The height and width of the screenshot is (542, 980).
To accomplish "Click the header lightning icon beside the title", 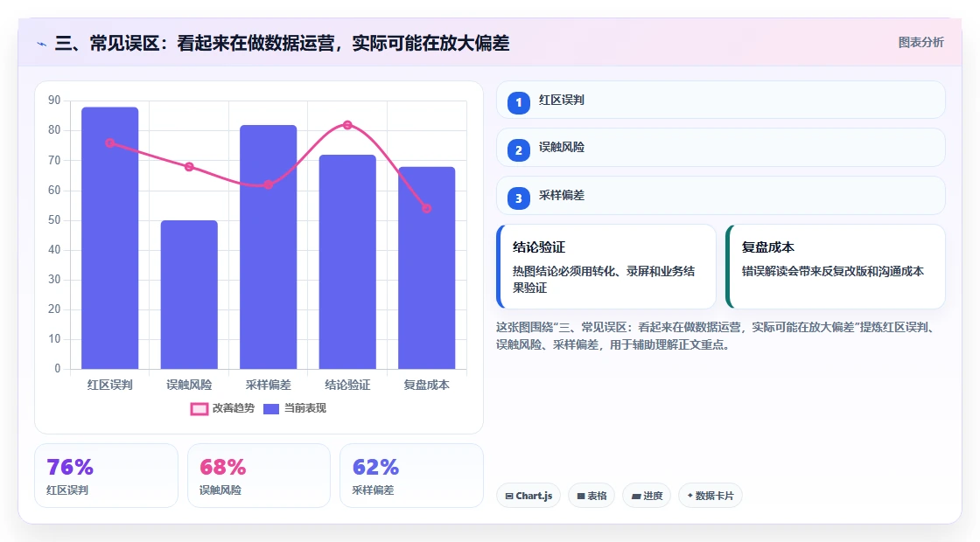I will (x=42, y=44).
